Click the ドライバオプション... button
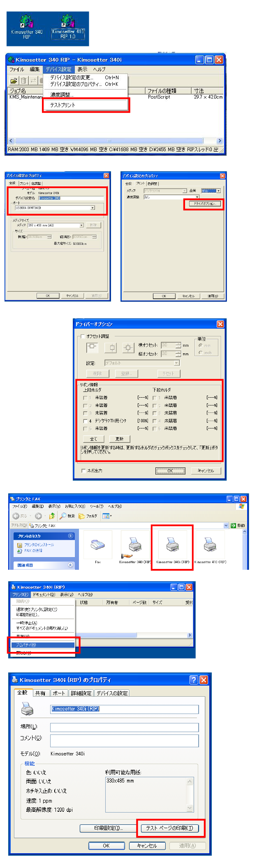 204,203
